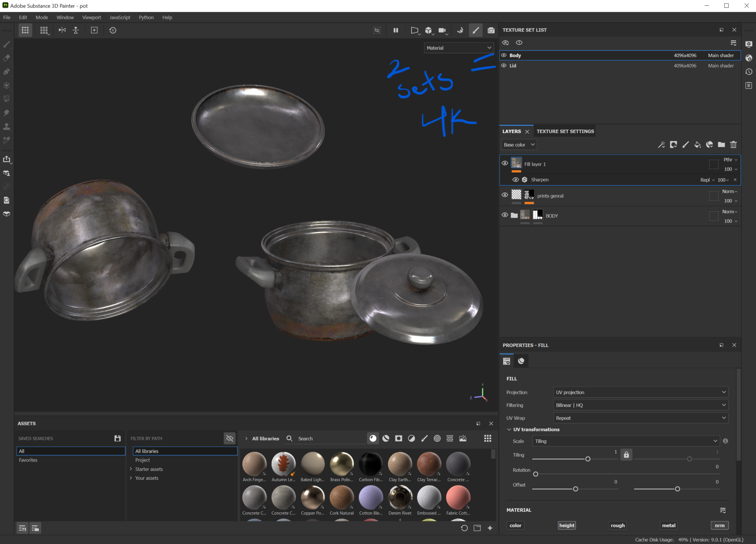Add a fill layer with bucket icon
The image size is (756, 544).
697,145
